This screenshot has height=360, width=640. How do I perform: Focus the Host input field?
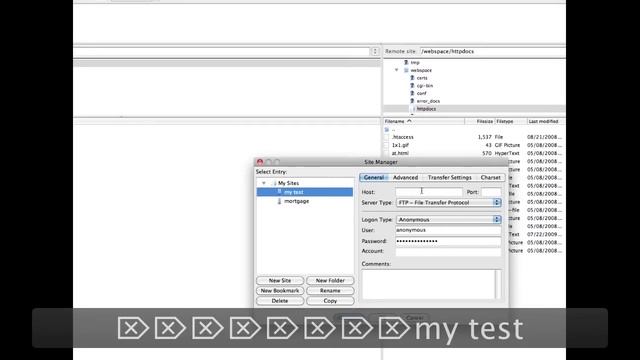coord(429,192)
